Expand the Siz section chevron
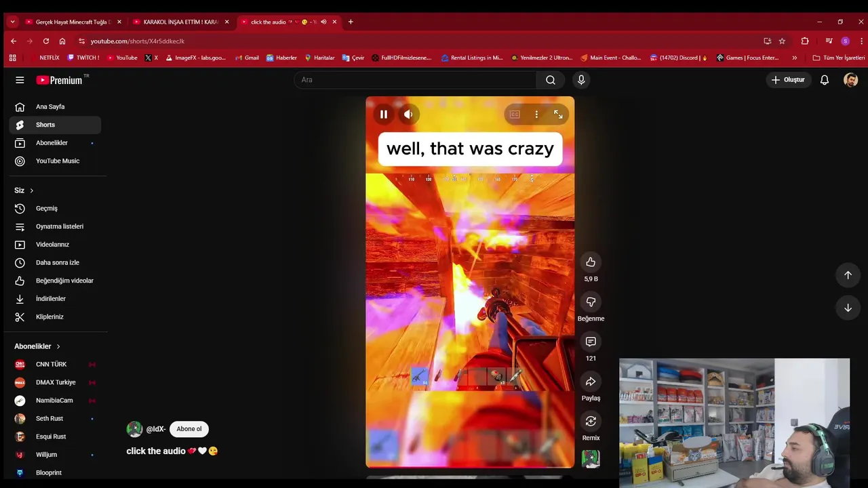Screen dimensions: 868x488 31,190
